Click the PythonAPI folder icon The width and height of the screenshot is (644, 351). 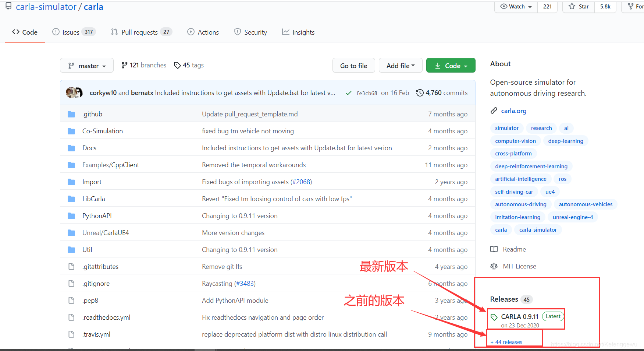(x=71, y=216)
